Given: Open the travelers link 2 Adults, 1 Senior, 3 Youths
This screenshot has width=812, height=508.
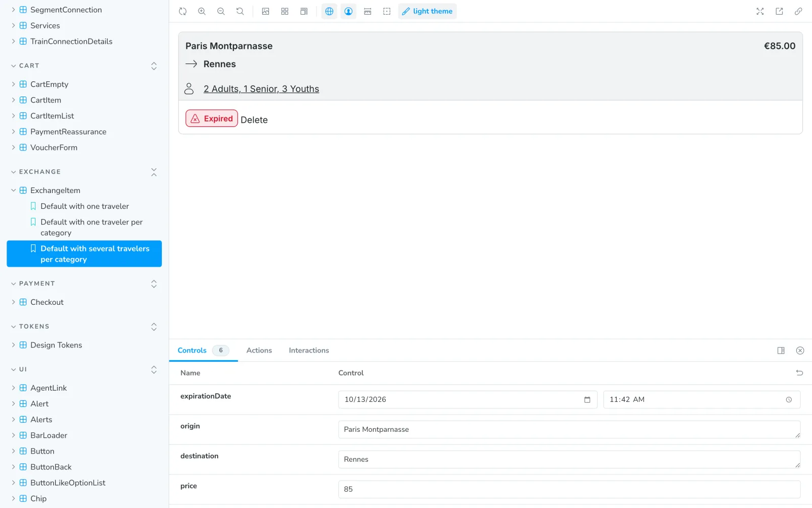Looking at the screenshot, I should (261, 89).
